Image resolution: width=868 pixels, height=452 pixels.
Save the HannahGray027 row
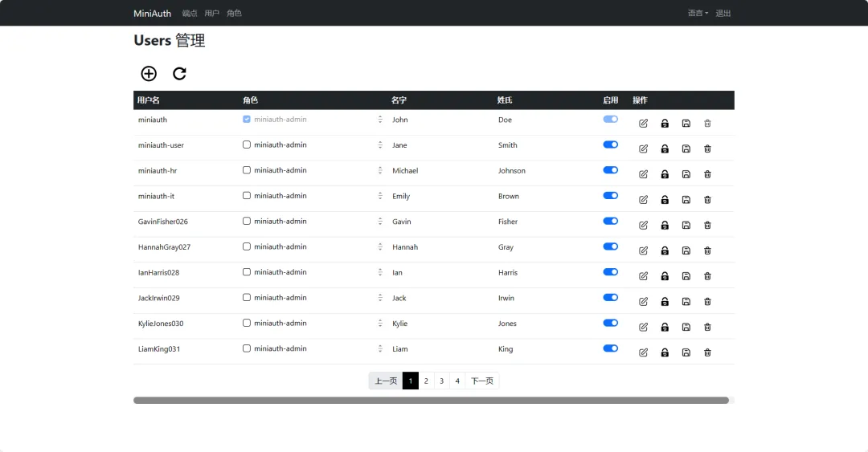click(686, 250)
